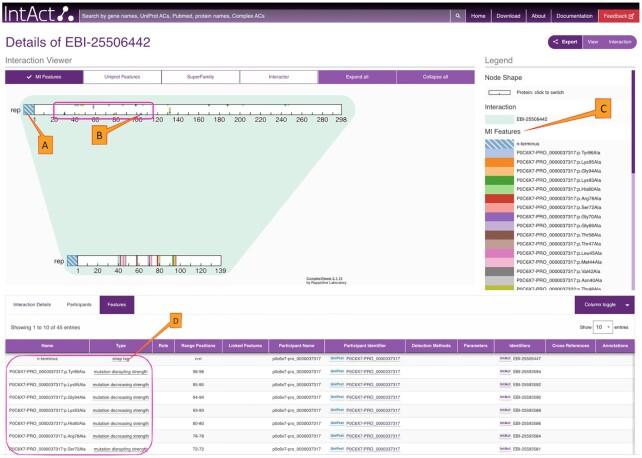Toggle the Uniprot Features option

[x=120, y=76]
